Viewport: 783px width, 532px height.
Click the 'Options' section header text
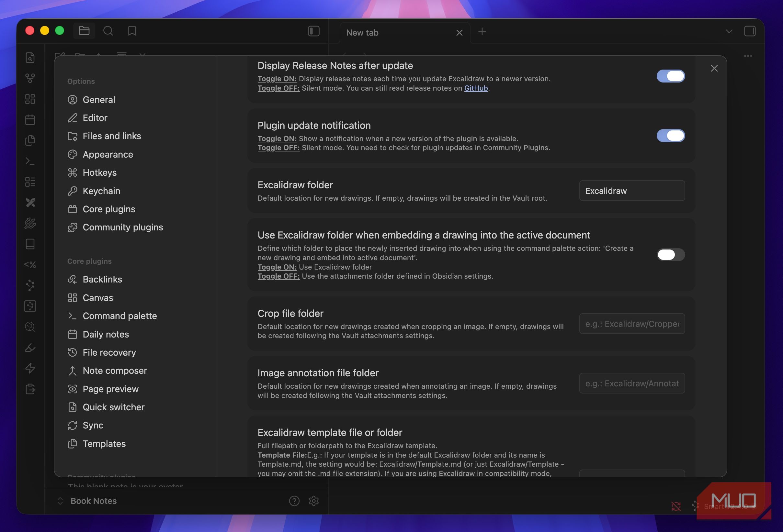[x=81, y=82]
